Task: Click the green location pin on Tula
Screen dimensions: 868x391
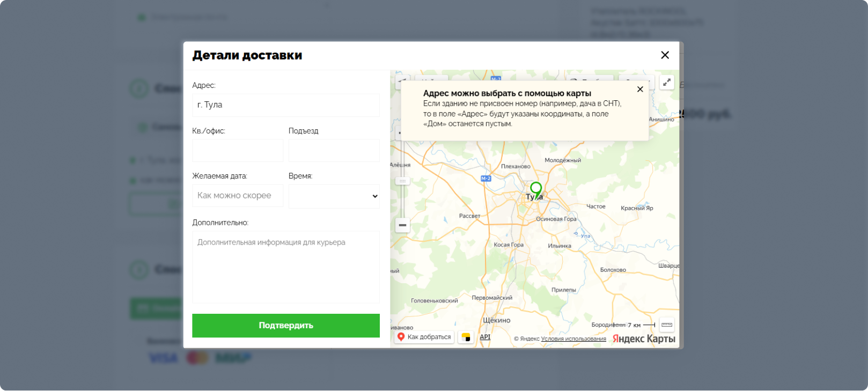Action: click(x=535, y=189)
